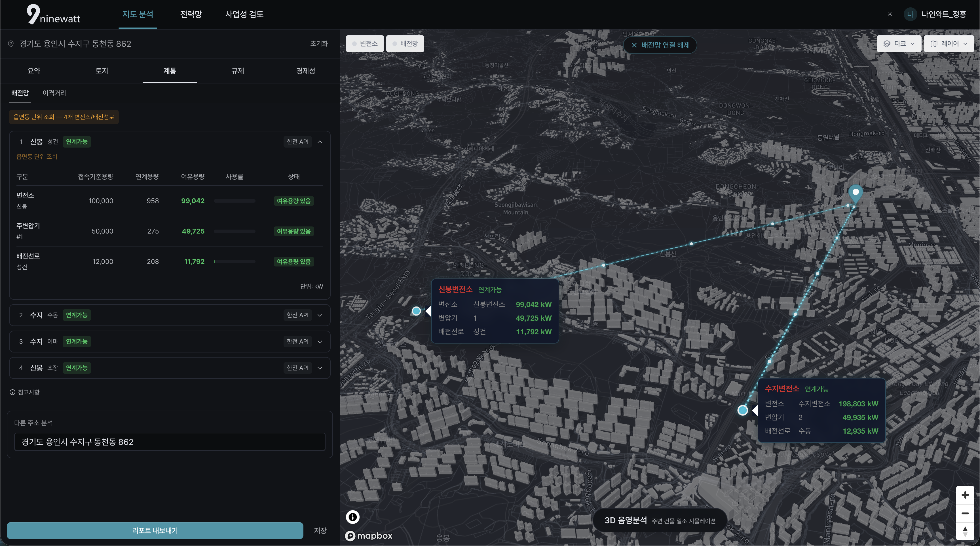Image resolution: width=980 pixels, height=546 pixels.
Task: Switch to the 규제 tab
Action: point(237,71)
